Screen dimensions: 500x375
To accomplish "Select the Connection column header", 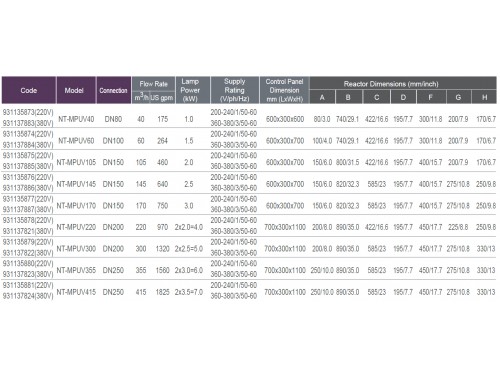I will pyautogui.click(x=113, y=90).
